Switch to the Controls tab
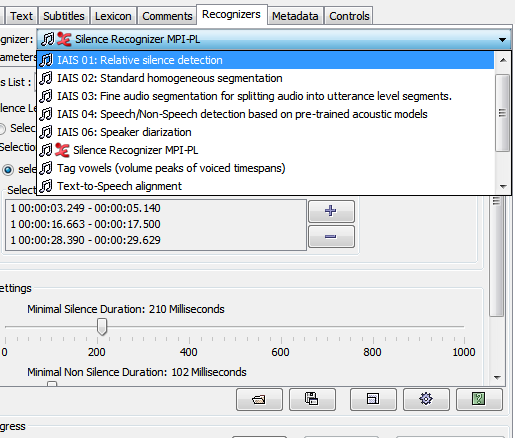The image size is (515, 438). tap(349, 16)
